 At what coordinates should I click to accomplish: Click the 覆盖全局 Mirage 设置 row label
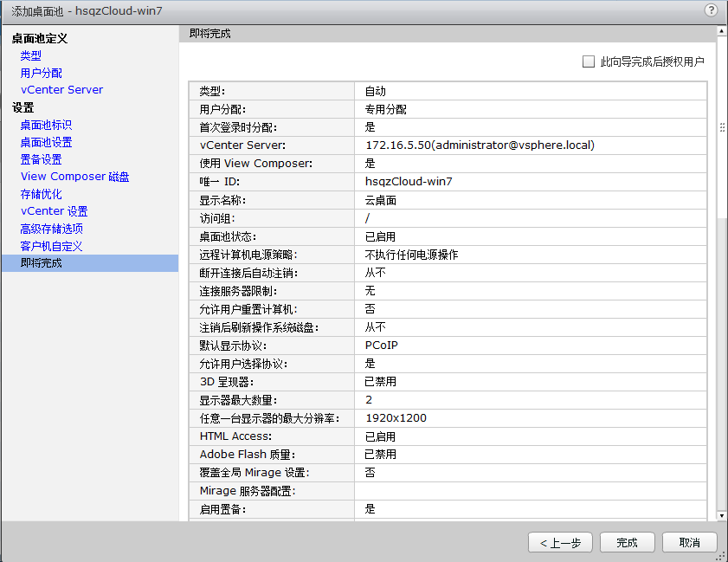[254, 472]
